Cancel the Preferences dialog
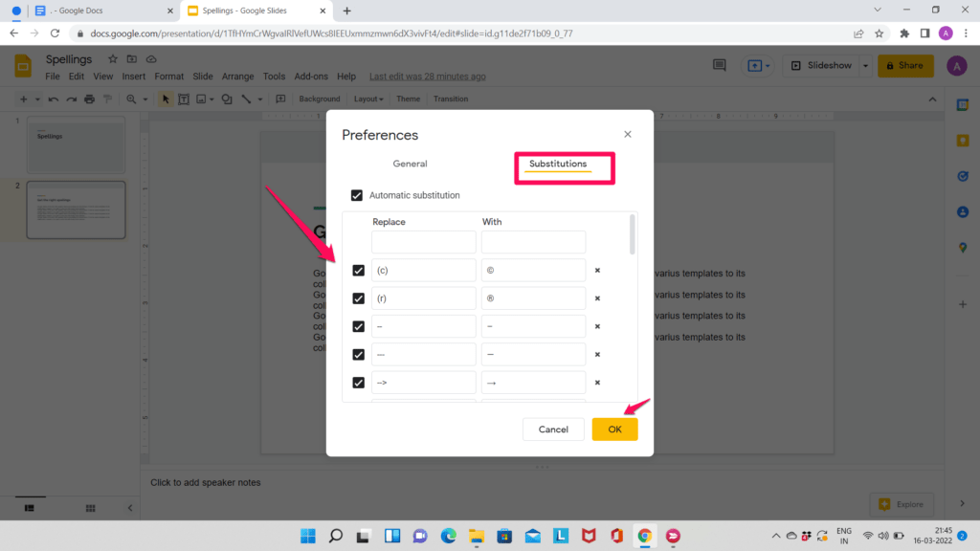 (x=553, y=429)
